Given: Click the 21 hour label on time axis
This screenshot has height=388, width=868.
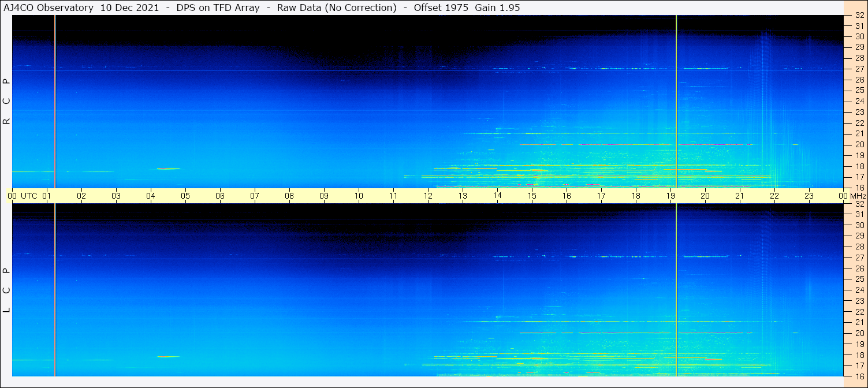Looking at the screenshot, I should point(740,196).
